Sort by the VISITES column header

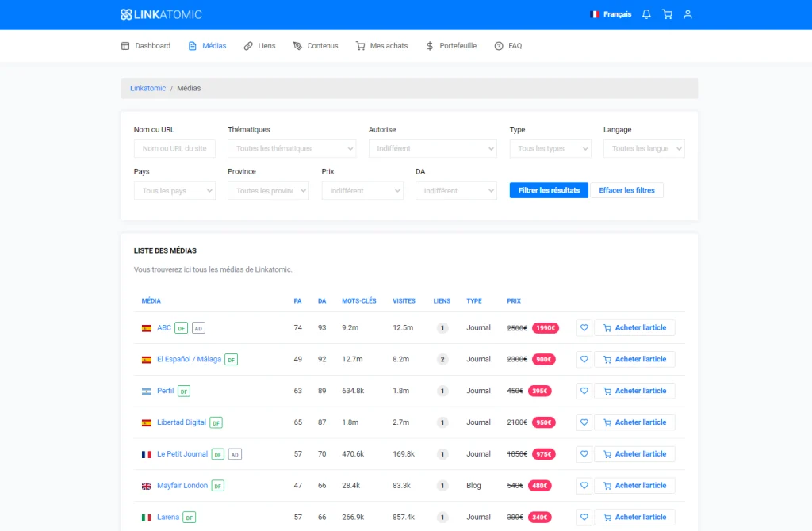(404, 300)
